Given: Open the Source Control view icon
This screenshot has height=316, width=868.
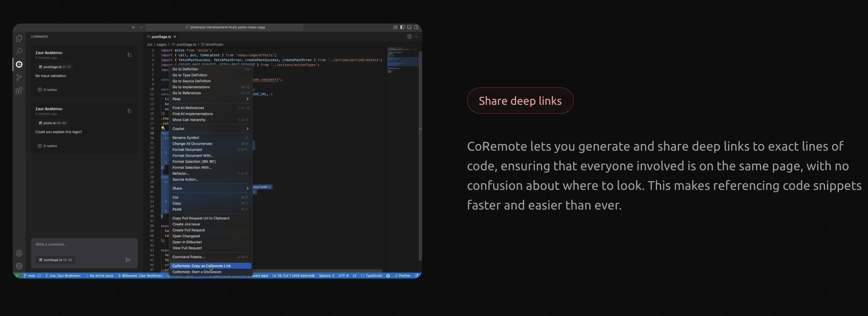Looking at the screenshot, I should click(x=19, y=77).
